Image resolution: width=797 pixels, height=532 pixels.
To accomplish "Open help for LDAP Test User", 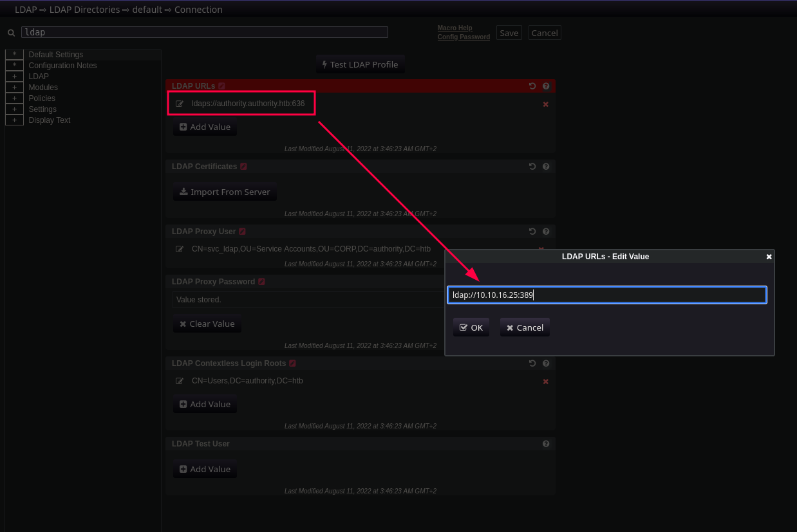I will point(546,444).
